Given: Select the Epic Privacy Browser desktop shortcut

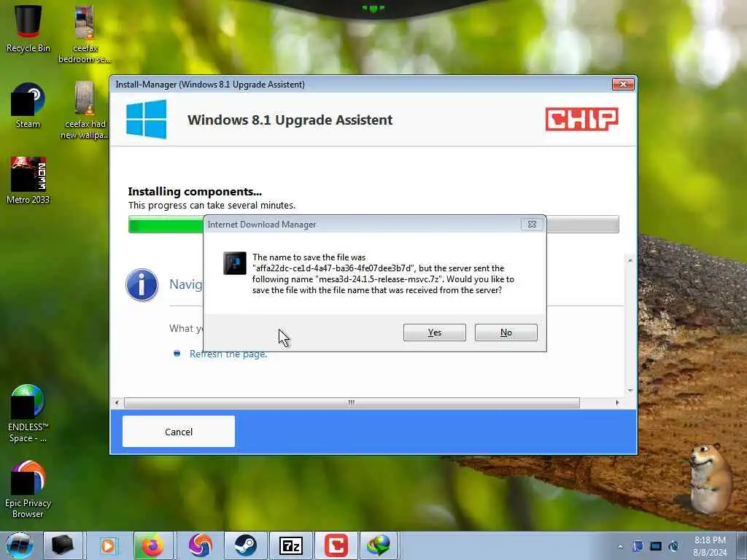Looking at the screenshot, I should tap(28, 489).
